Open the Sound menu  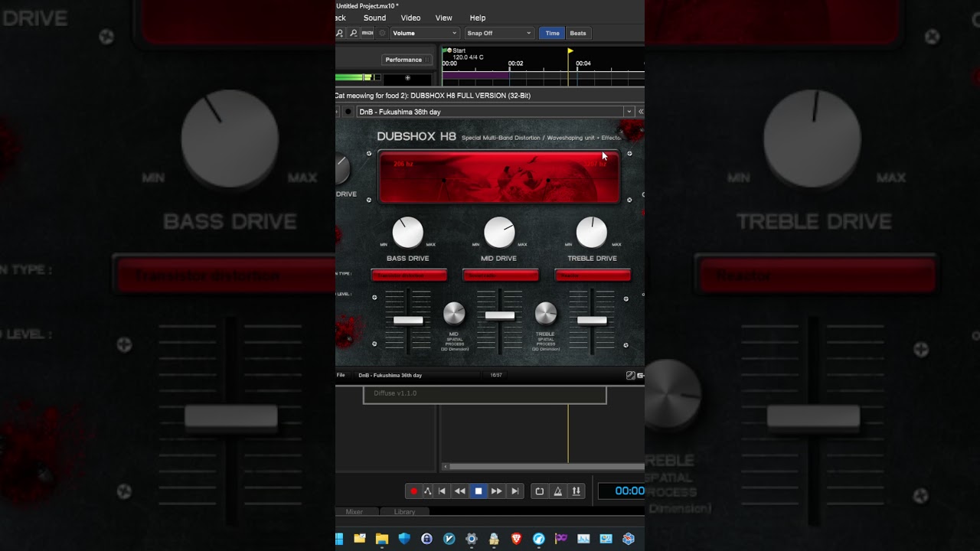pos(374,18)
